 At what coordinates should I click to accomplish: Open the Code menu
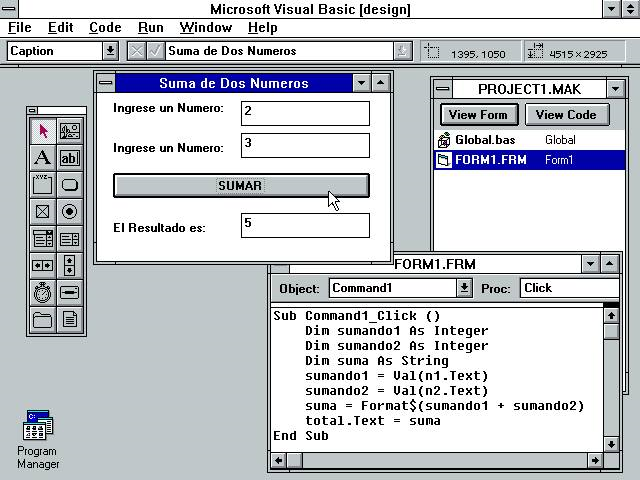105,28
